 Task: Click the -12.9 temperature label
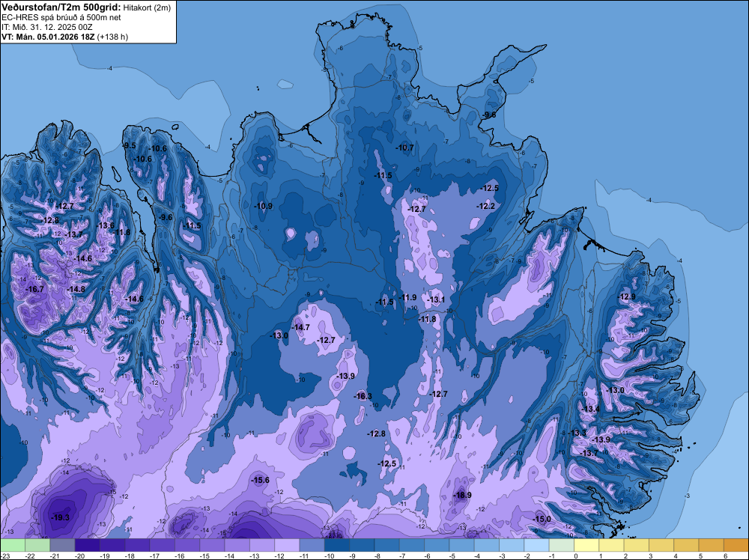[626, 296]
